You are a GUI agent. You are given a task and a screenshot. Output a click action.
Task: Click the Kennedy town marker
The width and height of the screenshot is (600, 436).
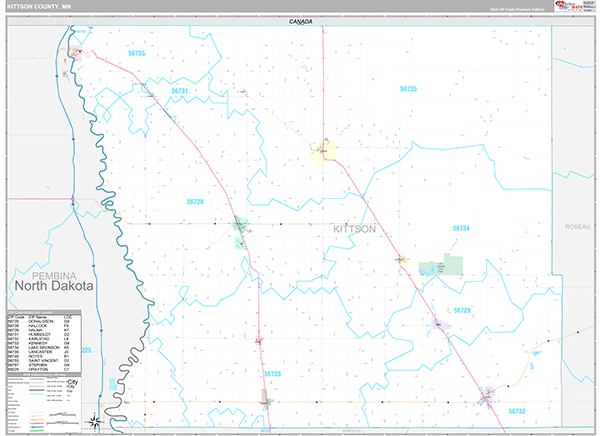266,400
